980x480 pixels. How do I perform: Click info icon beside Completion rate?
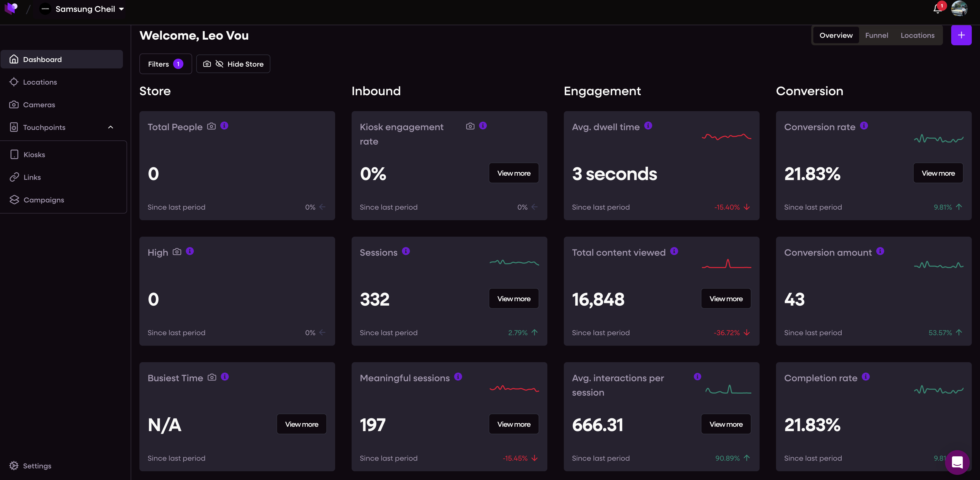coord(866,377)
